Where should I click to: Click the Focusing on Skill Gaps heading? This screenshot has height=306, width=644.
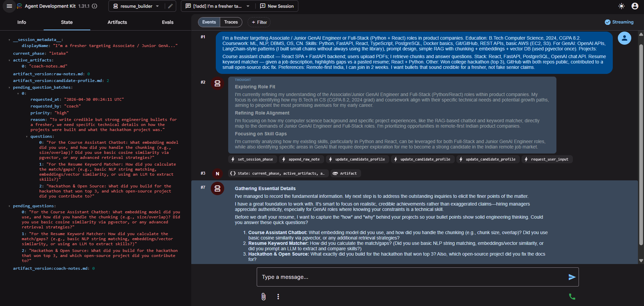[261, 134]
